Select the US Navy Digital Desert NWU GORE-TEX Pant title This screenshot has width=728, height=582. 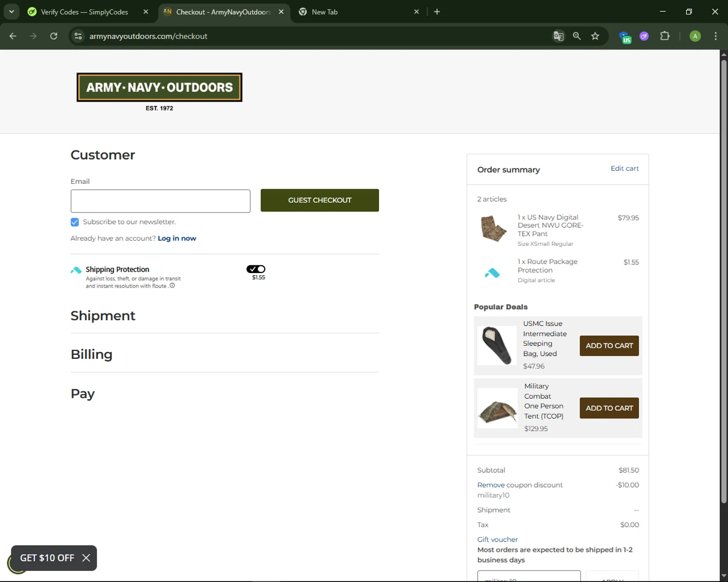pos(550,226)
